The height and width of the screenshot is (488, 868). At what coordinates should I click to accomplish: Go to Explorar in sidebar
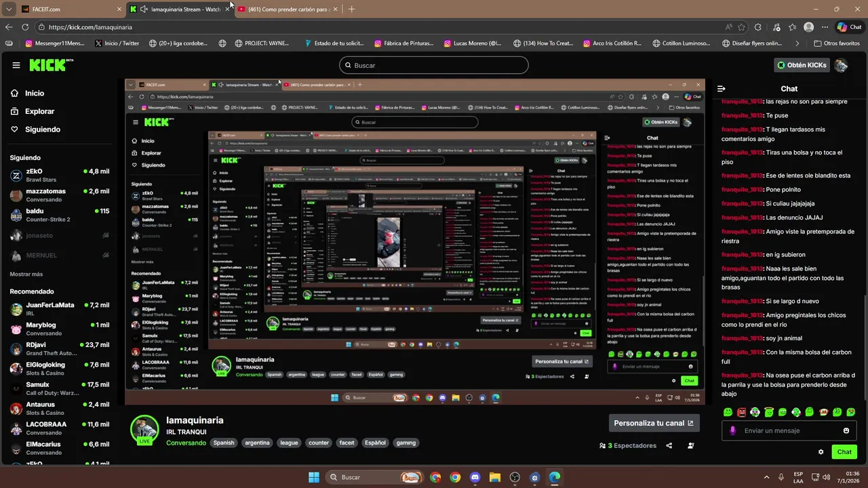33,111
